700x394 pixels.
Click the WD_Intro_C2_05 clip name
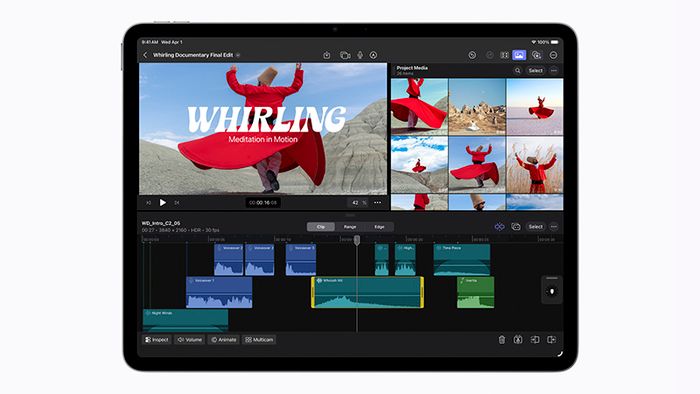161,223
